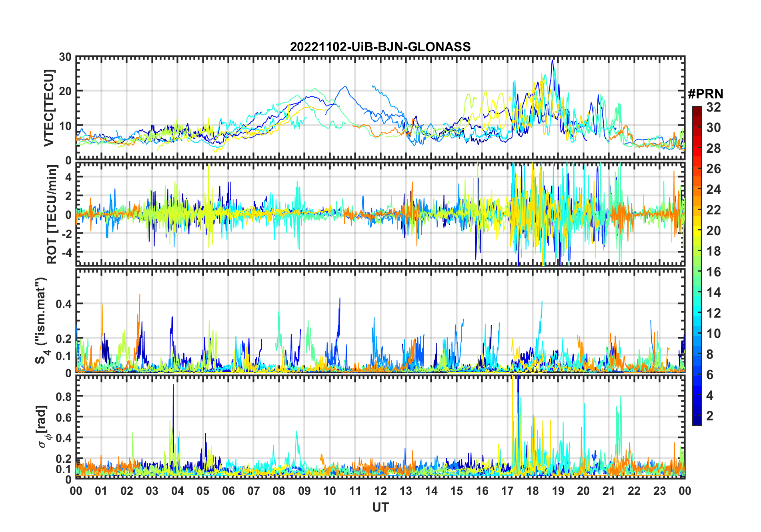Click colorbar tick label 2
Image resolution: width=761 pixels, height=532 pixels.
710,416
